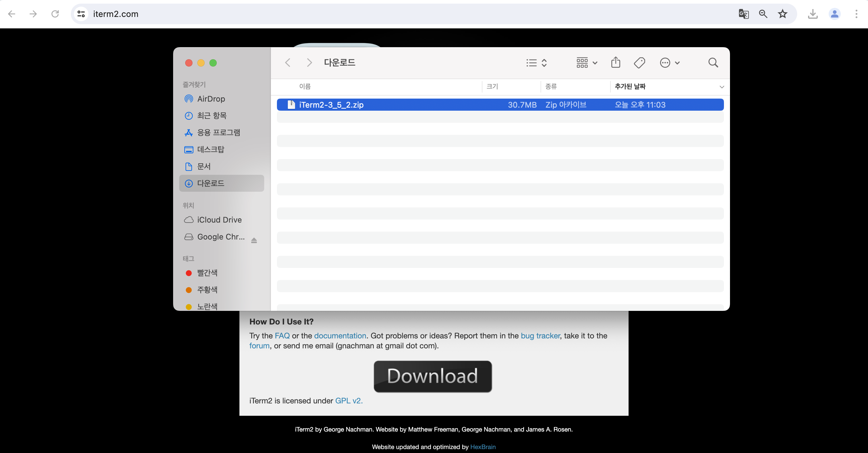868x453 pixels.
Task: Sort files by the size column header
Action: (x=492, y=86)
